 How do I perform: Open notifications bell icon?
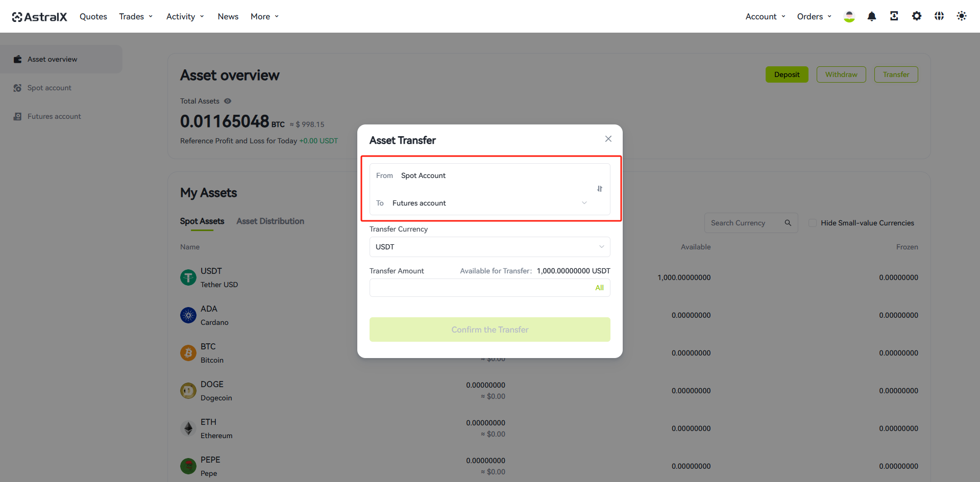872,16
